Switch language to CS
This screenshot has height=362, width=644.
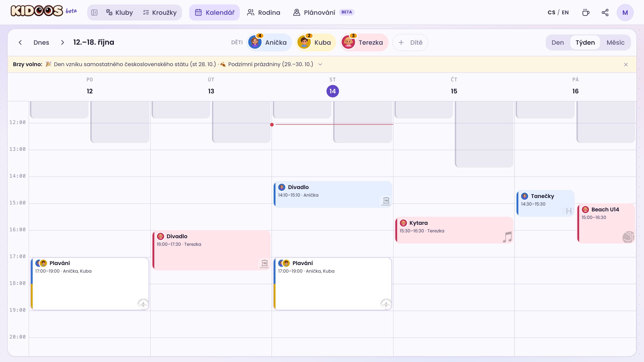[551, 13]
